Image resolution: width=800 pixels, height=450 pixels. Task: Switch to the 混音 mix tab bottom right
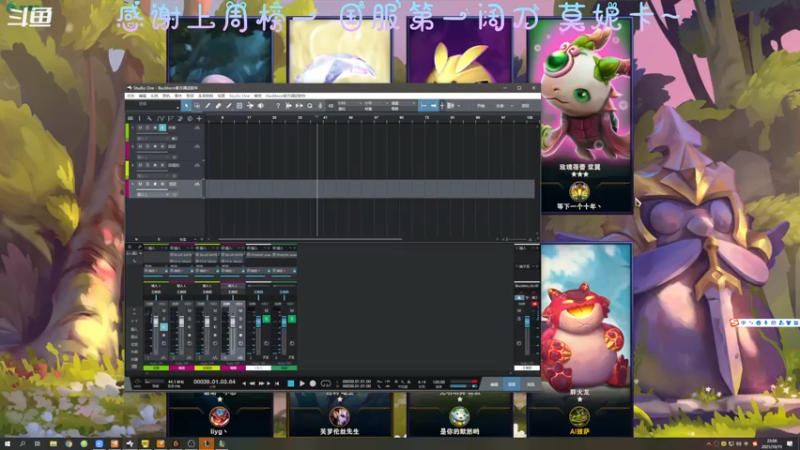[x=512, y=384]
